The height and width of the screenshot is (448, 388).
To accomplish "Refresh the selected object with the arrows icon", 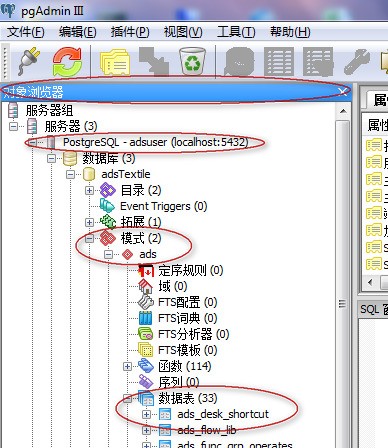I will click(x=67, y=62).
